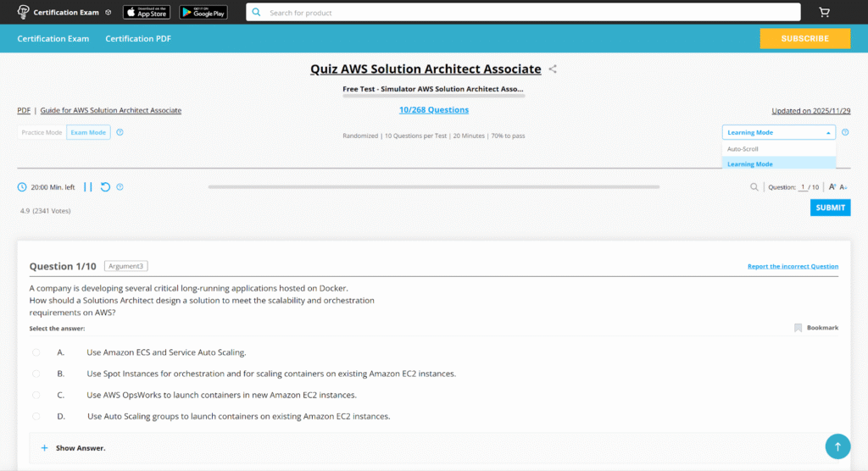Image resolution: width=868 pixels, height=471 pixels.
Task: Open the Learning Mode dropdown
Action: pyautogui.click(x=778, y=132)
